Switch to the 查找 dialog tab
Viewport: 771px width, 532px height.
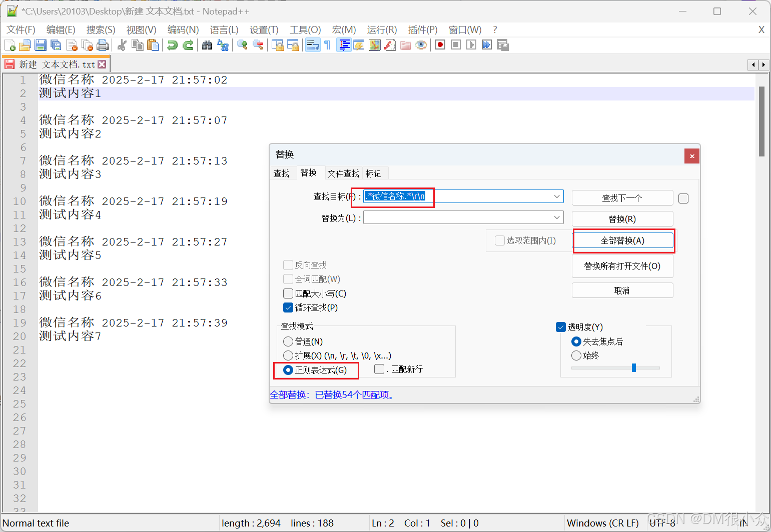[282, 173]
